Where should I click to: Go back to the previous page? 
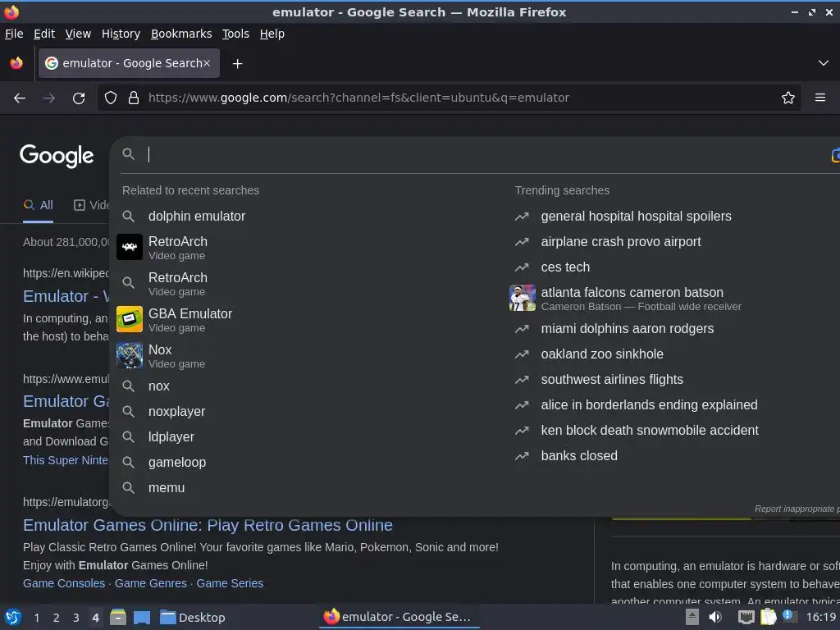tap(20, 98)
